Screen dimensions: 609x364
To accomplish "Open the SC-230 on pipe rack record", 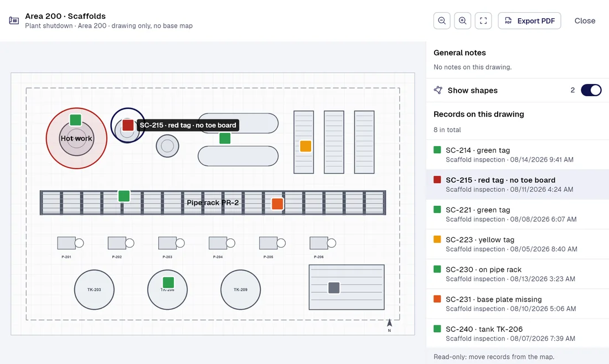I will pyautogui.click(x=517, y=274).
